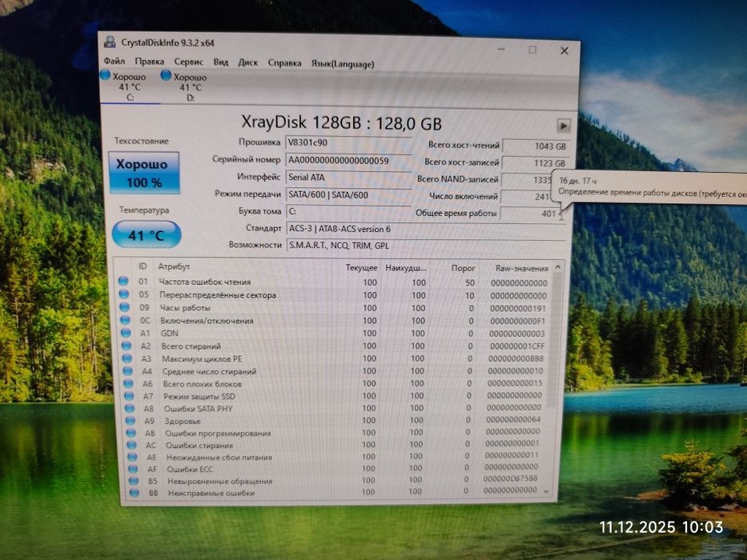Viewport: 747px width, 560px height.
Task: Select the Всего стираний attribute text
Action: tap(191, 346)
